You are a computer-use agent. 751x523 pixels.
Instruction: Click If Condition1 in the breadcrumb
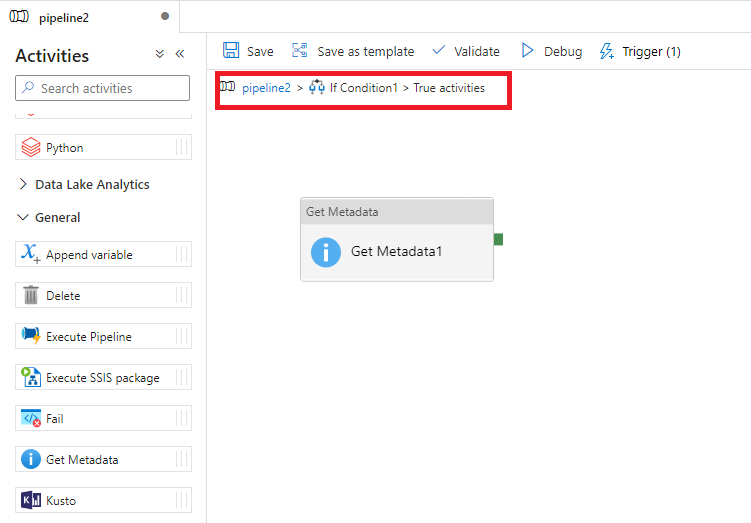coord(364,88)
